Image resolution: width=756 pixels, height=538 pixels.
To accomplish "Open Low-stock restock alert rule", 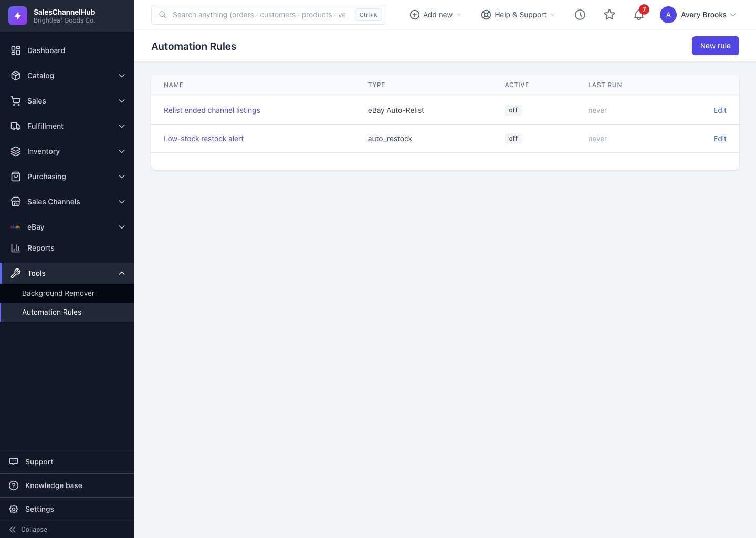I will (204, 139).
